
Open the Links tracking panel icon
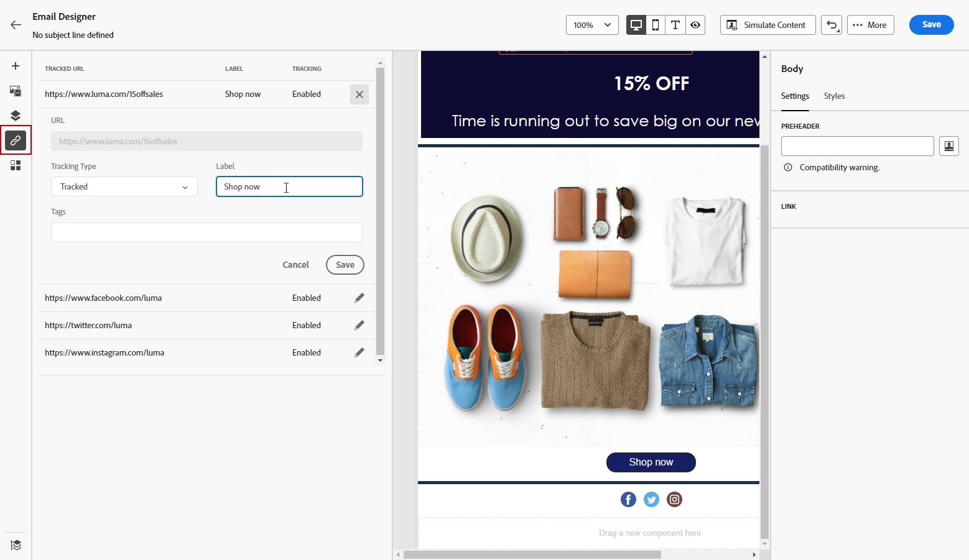(16, 140)
